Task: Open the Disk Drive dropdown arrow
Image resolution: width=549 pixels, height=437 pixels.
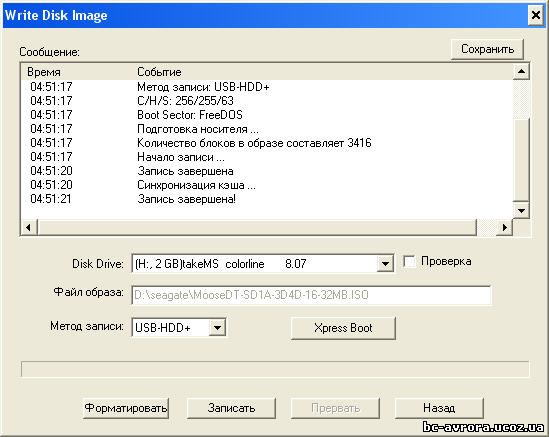Action: (385, 264)
